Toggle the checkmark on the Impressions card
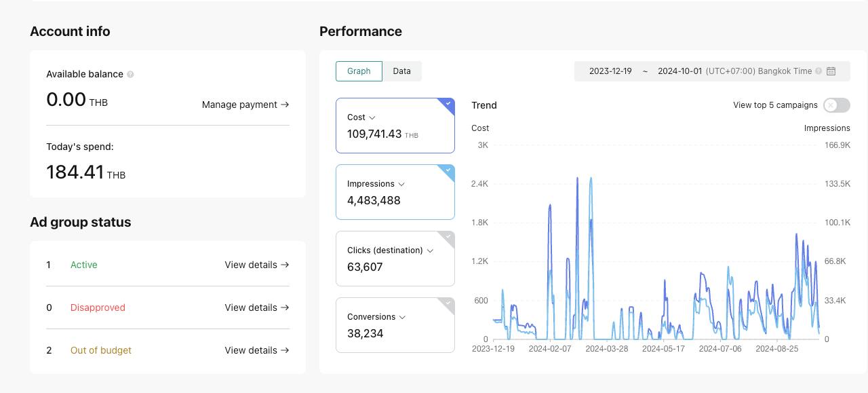Viewport: 868px width, 393px height. [448, 170]
